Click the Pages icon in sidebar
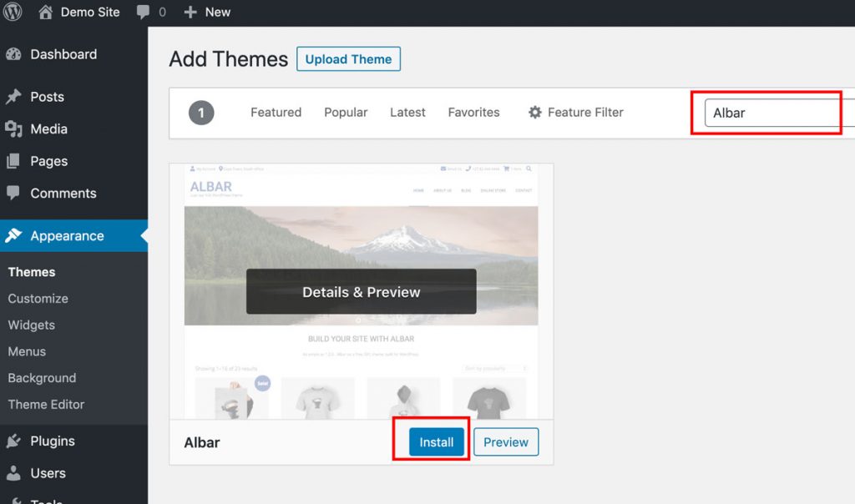 point(13,161)
